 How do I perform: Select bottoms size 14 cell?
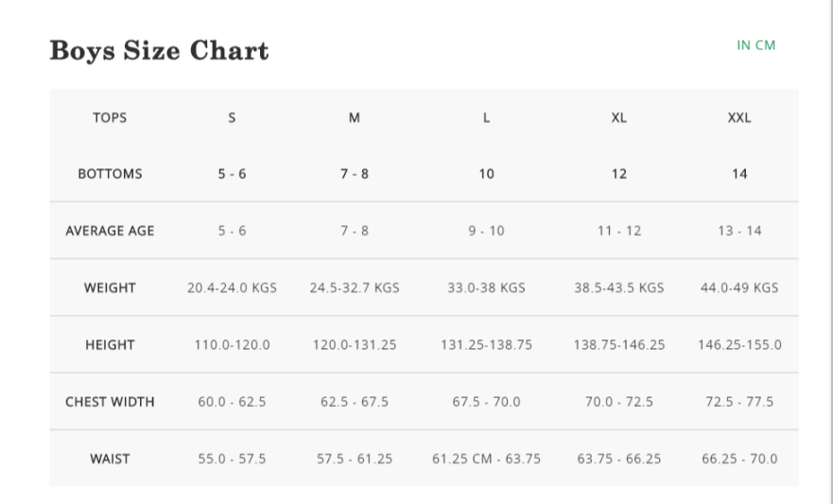pyautogui.click(x=739, y=174)
